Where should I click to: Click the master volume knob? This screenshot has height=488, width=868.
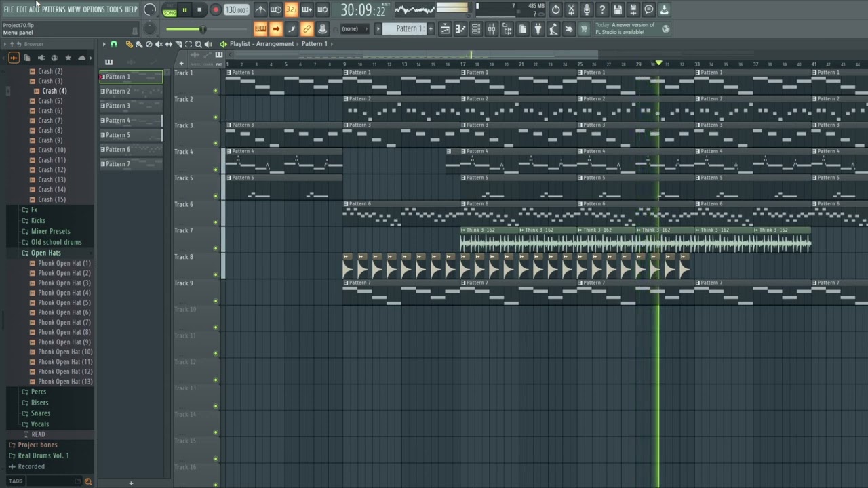150,9
